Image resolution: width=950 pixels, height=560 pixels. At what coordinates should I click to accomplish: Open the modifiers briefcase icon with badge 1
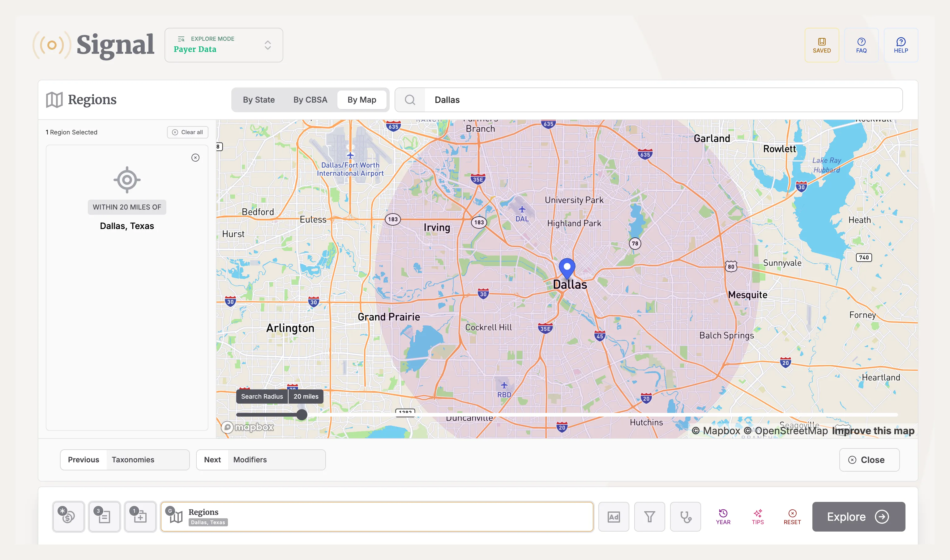tap(140, 517)
